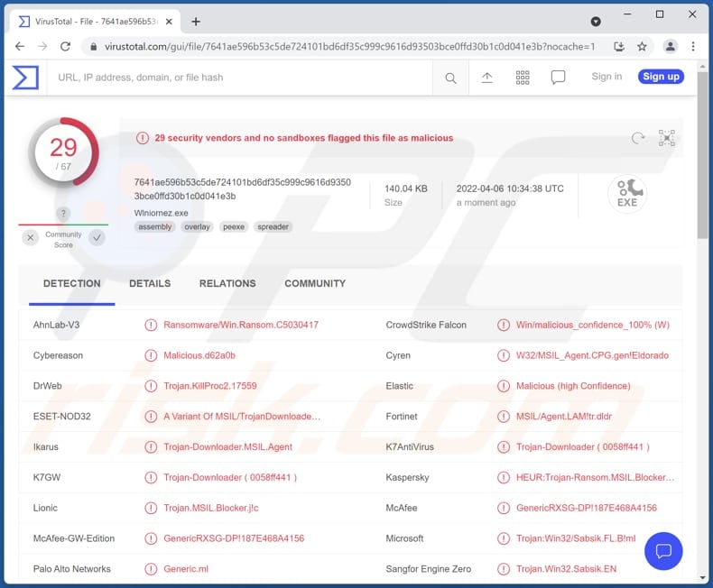The image size is (713, 588).
Task: Bookmark this page with star icon
Action: point(642,46)
